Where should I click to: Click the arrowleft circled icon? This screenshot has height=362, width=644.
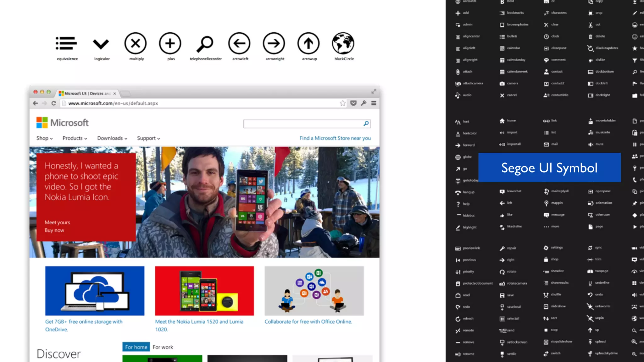tap(239, 43)
